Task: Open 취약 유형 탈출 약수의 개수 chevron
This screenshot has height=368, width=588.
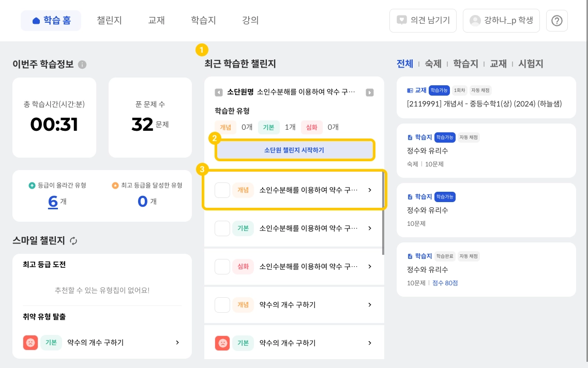Action: (x=177, y=343)
